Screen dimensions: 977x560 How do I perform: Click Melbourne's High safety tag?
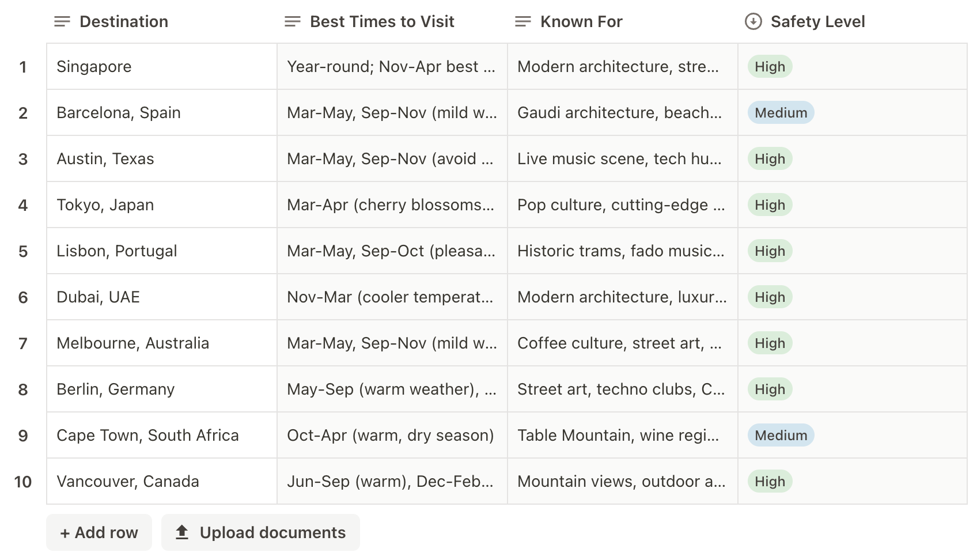(770, 343)
